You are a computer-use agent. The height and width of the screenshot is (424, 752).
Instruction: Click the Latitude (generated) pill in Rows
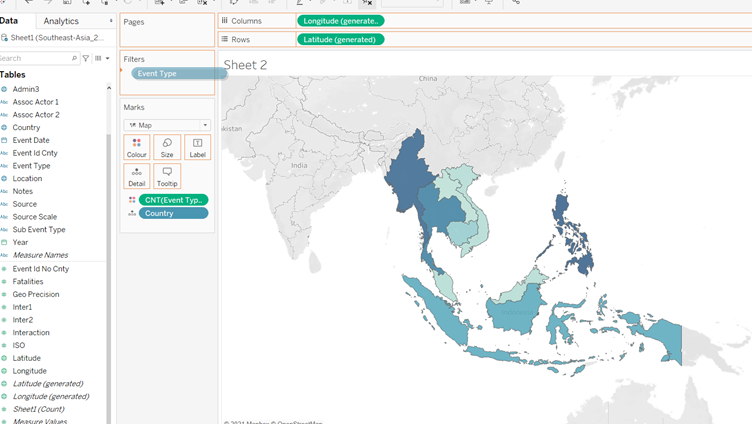340,40
